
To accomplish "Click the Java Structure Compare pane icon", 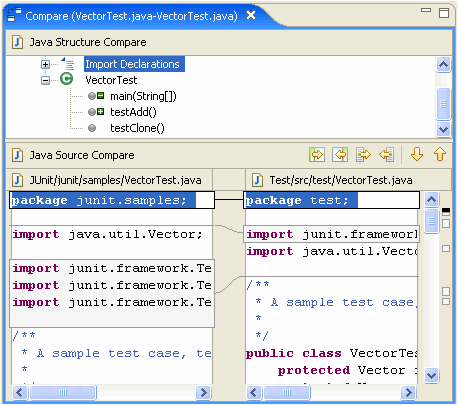I will [x=17, y=42].
